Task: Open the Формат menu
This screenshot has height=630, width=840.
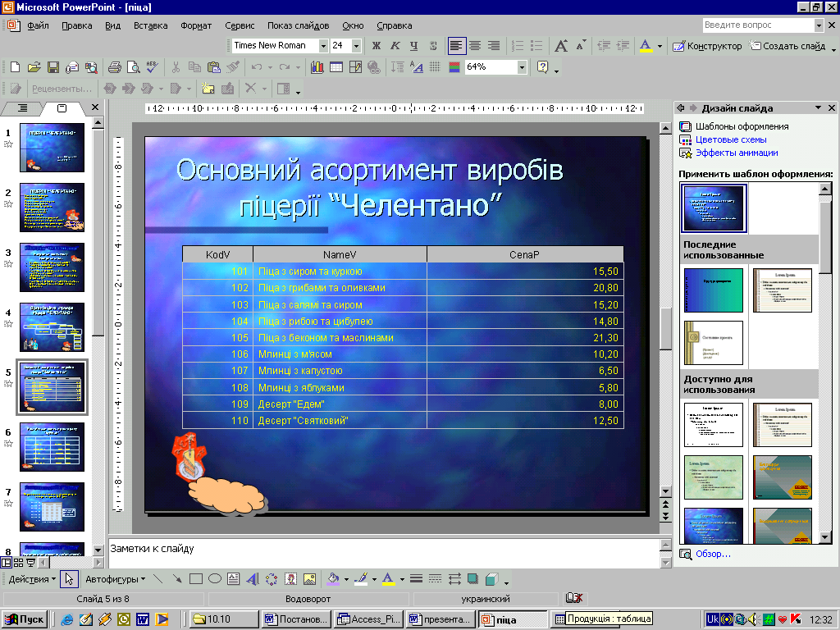Action: pyautogui.click(x=196, y=25)
